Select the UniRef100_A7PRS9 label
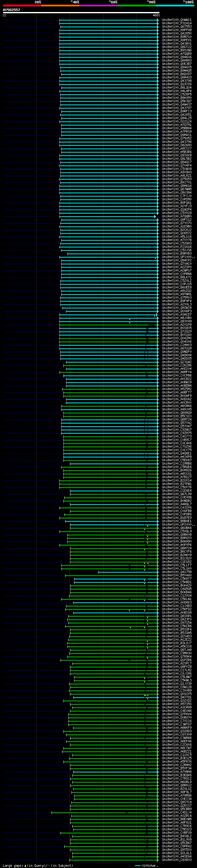This screenshot has width=197, height=868. [x=177, y=131]
